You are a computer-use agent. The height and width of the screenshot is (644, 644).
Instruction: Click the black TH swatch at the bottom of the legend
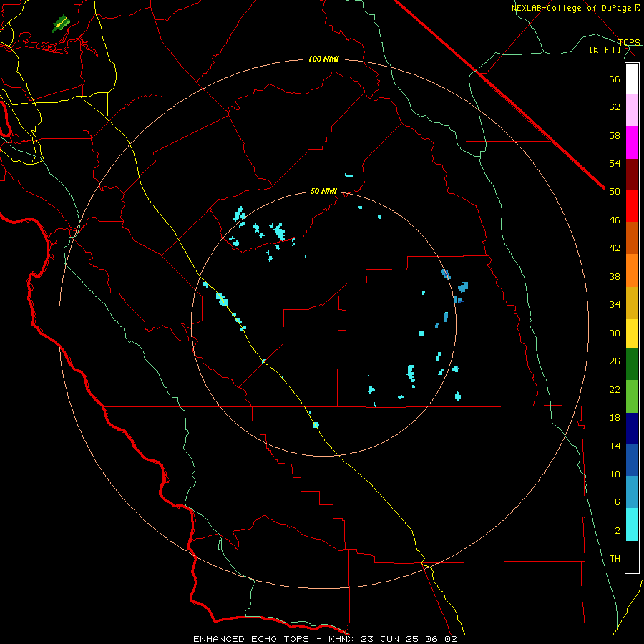(x=632, y=557)
